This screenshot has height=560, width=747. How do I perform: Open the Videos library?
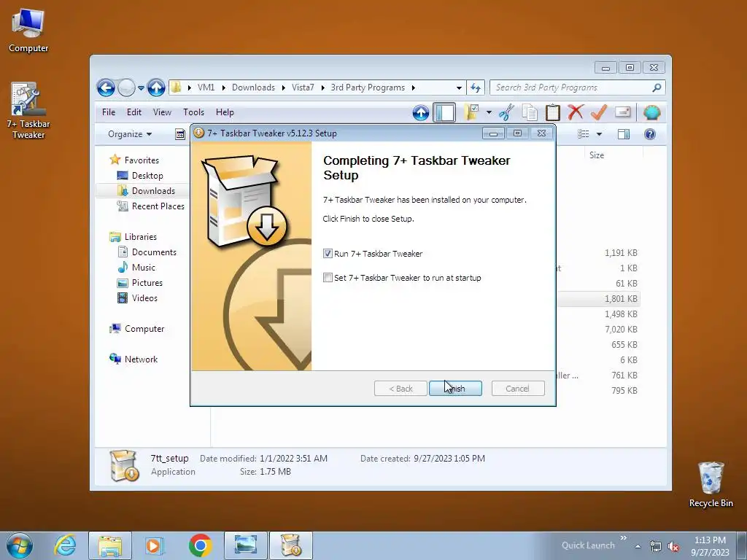(144, 298)
